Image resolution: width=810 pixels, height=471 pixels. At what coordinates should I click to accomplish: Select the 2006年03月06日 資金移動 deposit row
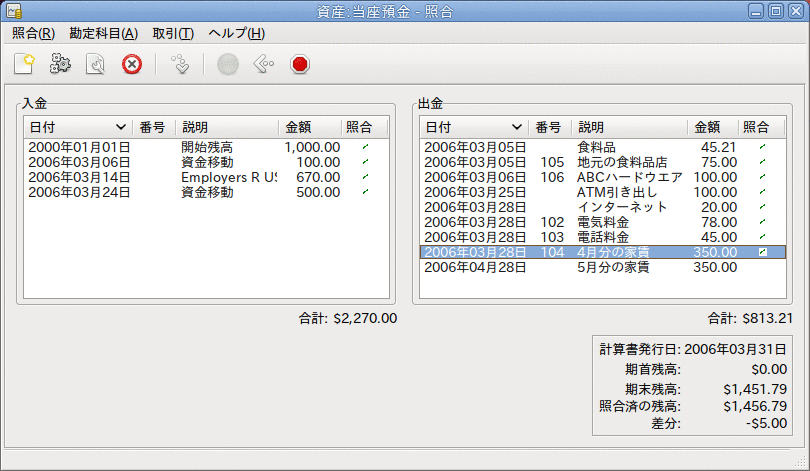tap(206, 162)
